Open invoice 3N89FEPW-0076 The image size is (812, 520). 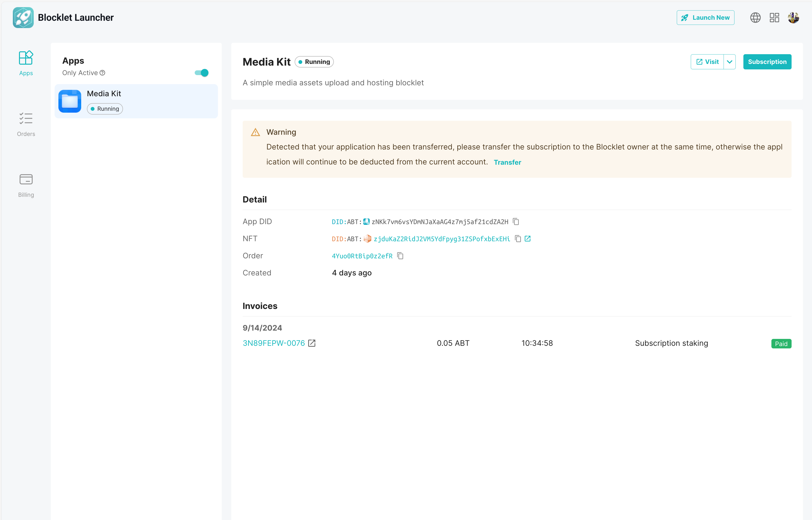pyautogui.click(x=274, y=343)
